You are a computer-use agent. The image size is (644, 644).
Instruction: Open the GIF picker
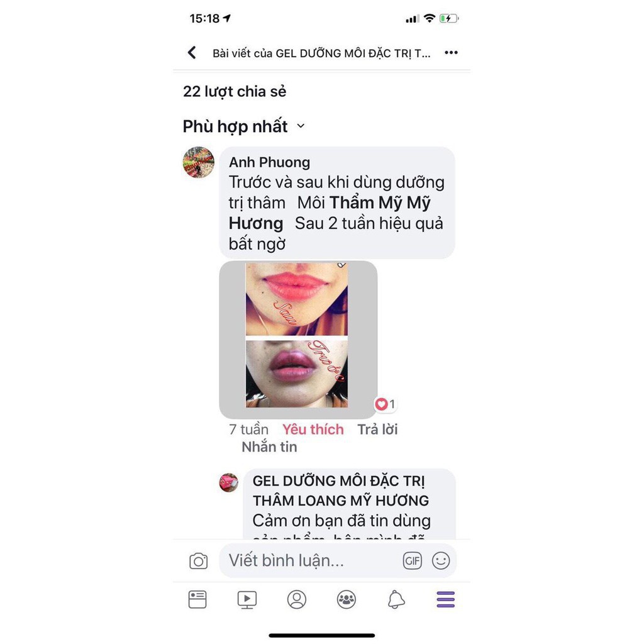[x=412, y=561]
